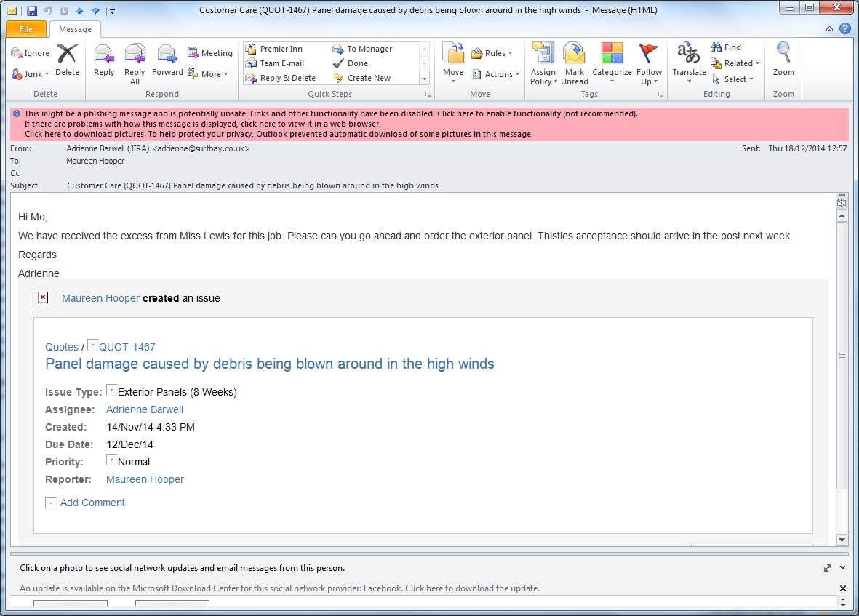Open the QUOT-1467 issue link
The width and height of the screenshot is (859, 616).
coord(127,347)
